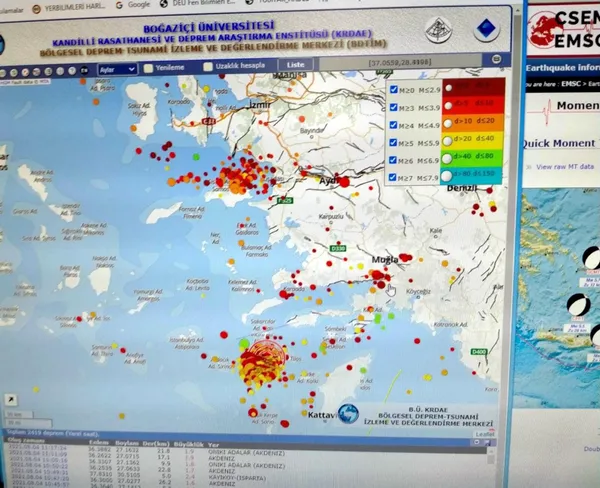
Task: Uncheck the M≥5 M≤5.9 magnitude filter
Action: click(x=393, y=142)
